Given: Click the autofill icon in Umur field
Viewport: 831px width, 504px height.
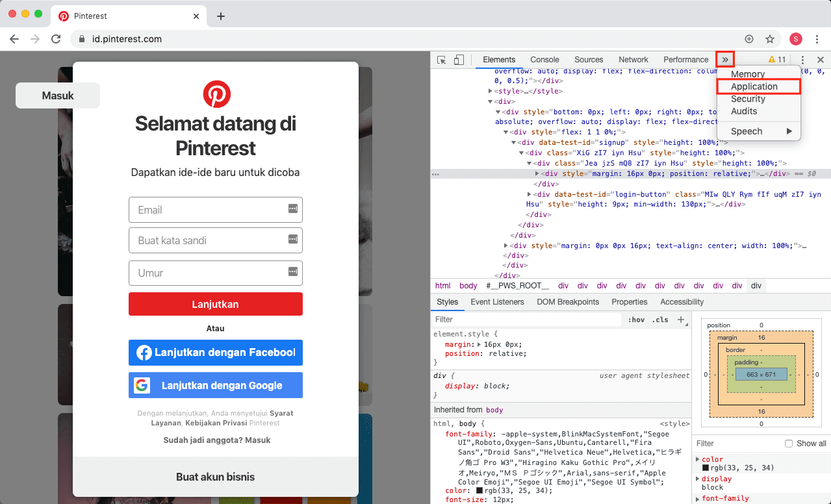Looking at the screenshot, I should click(292, 271).
